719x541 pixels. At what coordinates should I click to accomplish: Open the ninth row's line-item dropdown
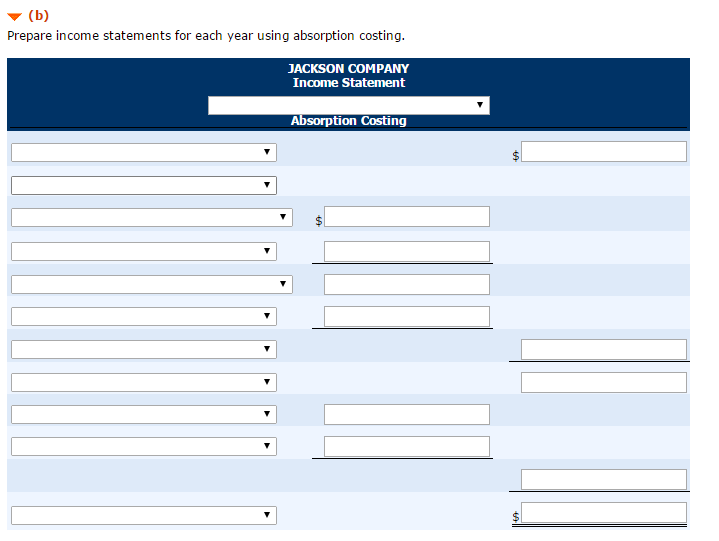click(x=143, y=413)
